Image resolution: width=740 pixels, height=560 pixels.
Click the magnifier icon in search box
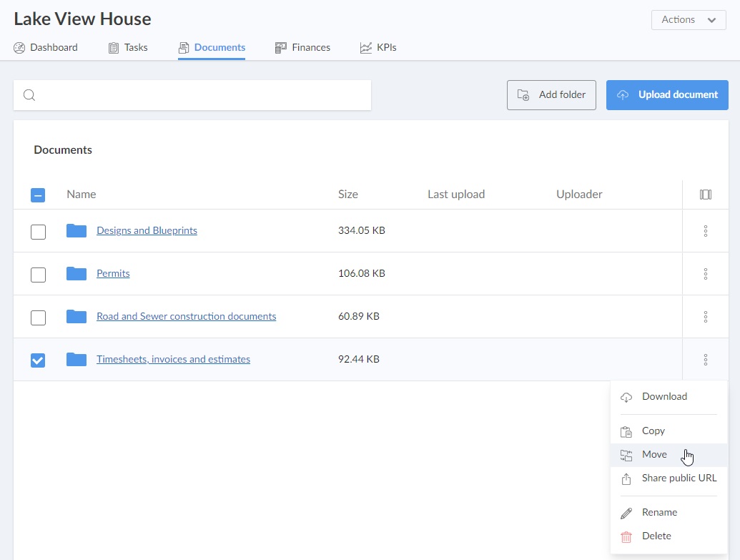point(29,95)
